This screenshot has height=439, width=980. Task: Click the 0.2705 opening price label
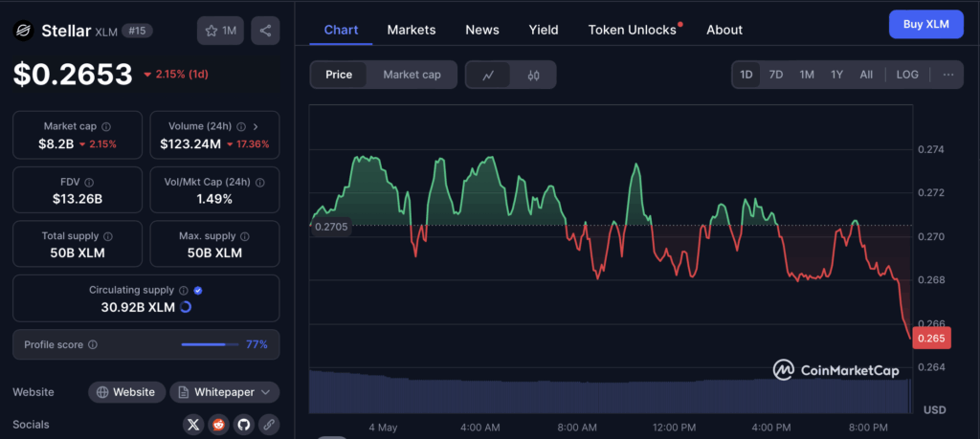click(x=331, y=228)
